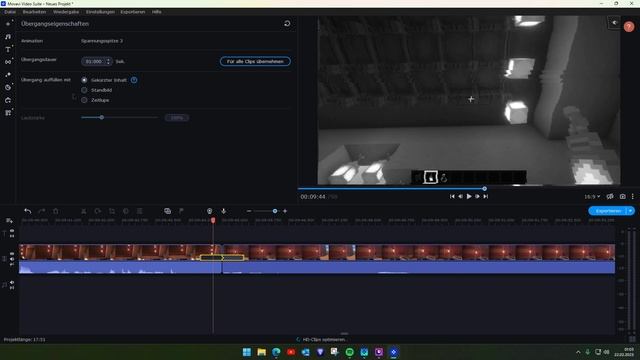Open the help question mark button
Image resolution: width=640 pixels, height=360 pixels.
coord(629,27)
